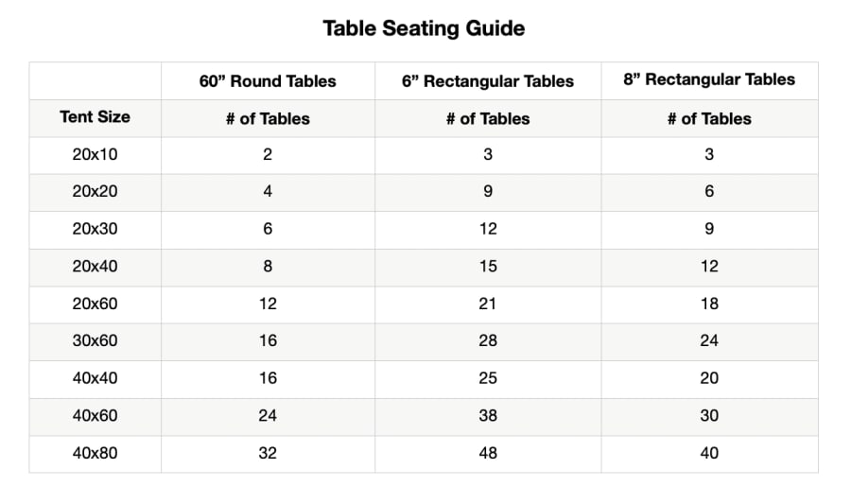Click the 20x10 tent size row label
The image size is (851, 504).
point(95,154)
